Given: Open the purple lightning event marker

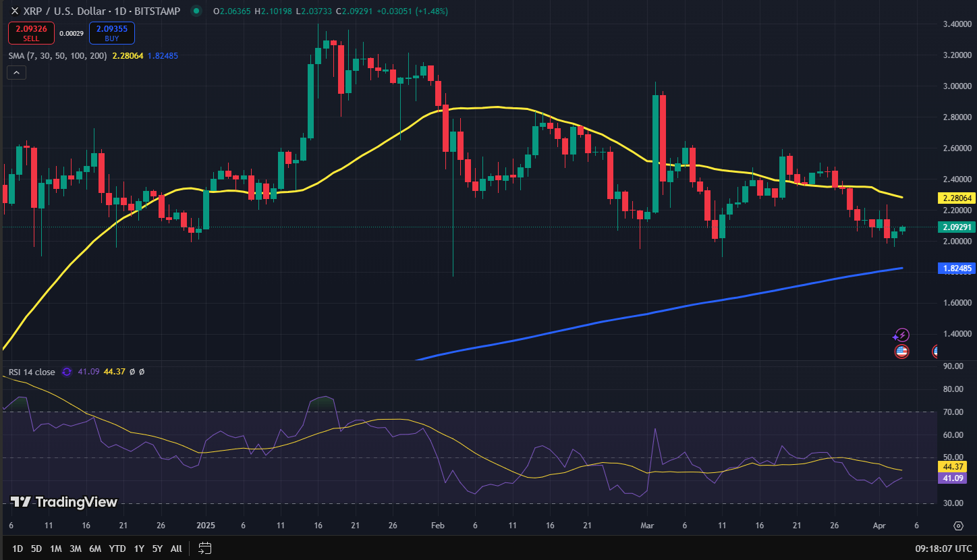Looking at the screenshot, I should (901, 335).
